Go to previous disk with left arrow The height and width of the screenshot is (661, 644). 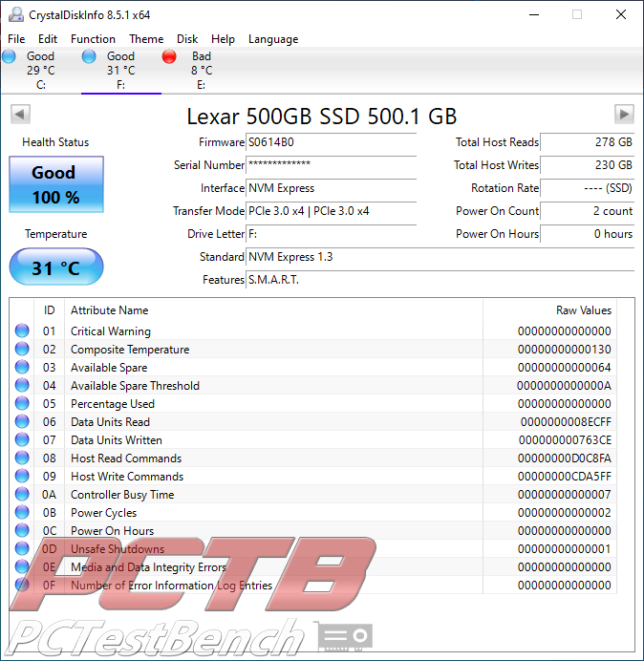20,114
